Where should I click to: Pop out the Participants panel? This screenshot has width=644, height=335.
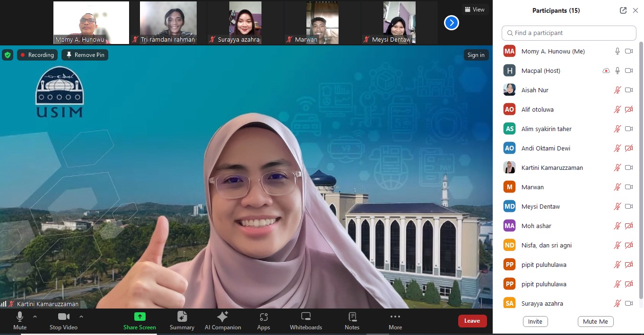click(x=623, y=10)
